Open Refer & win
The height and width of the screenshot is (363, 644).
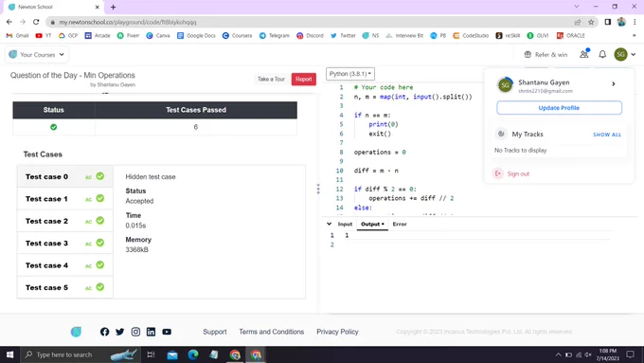546,54
